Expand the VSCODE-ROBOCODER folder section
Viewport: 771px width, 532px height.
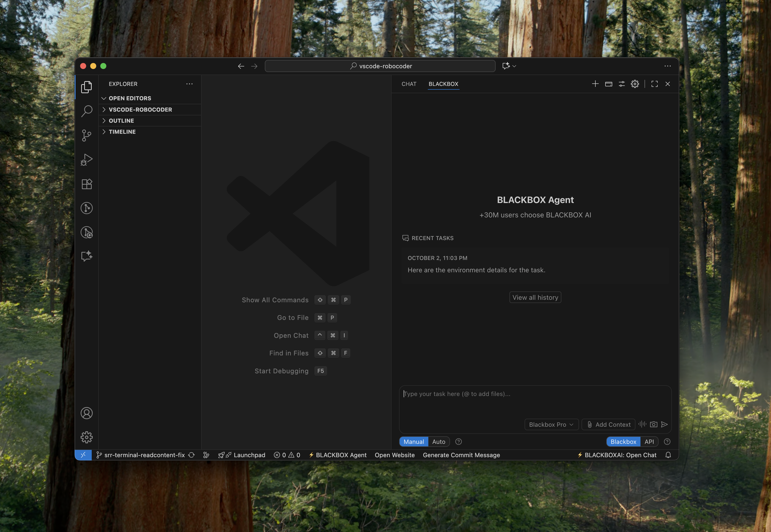click(x=140, y=109)
